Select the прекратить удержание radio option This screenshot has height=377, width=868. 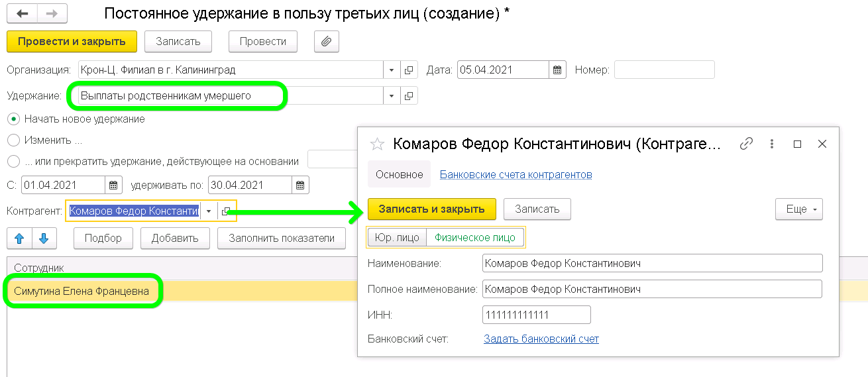[13, 161]
